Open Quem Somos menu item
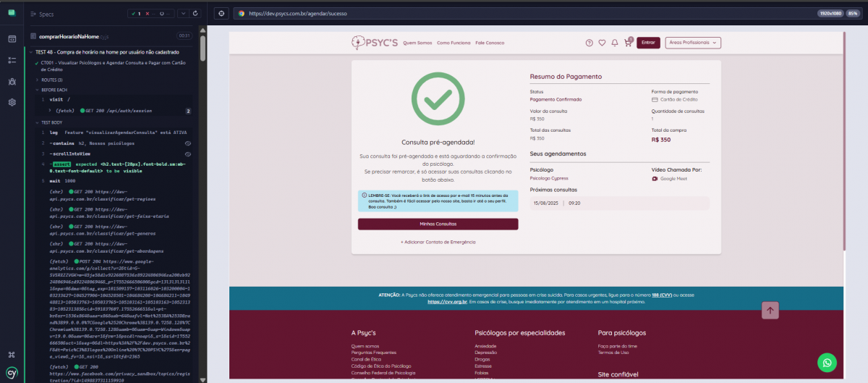 tap(417, 43)
